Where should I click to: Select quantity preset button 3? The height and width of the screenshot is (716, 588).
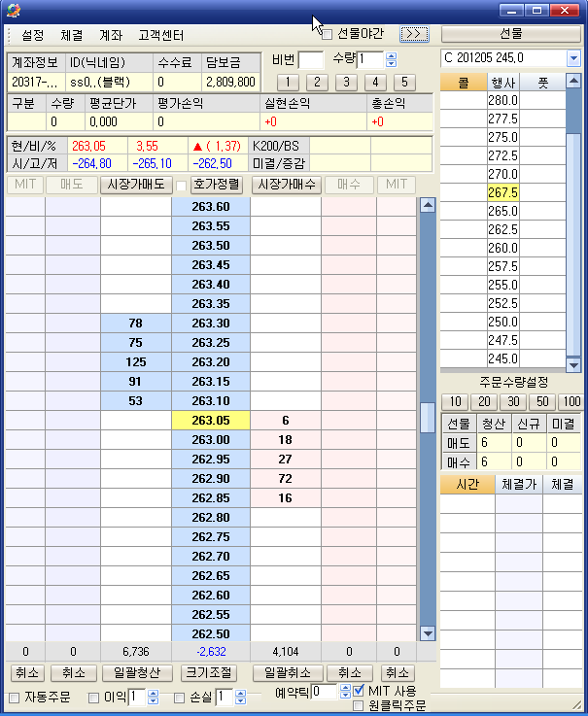tap(346, 83)
